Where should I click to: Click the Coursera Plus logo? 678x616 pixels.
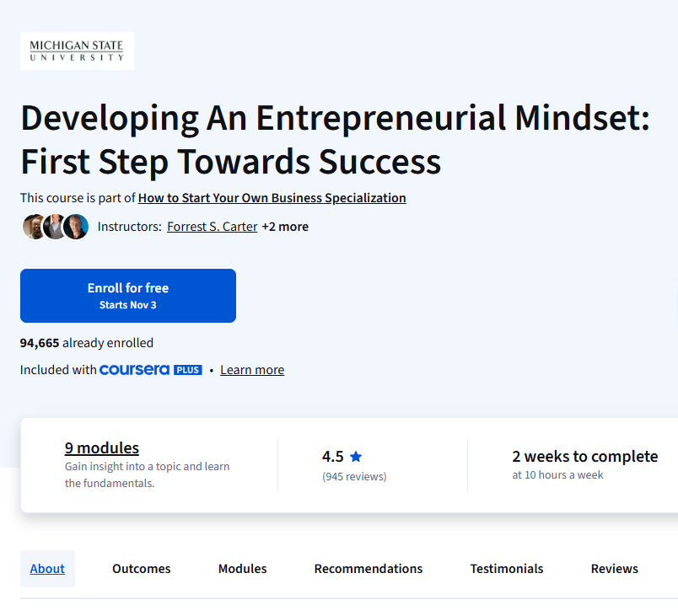click(x=150, y=370)
